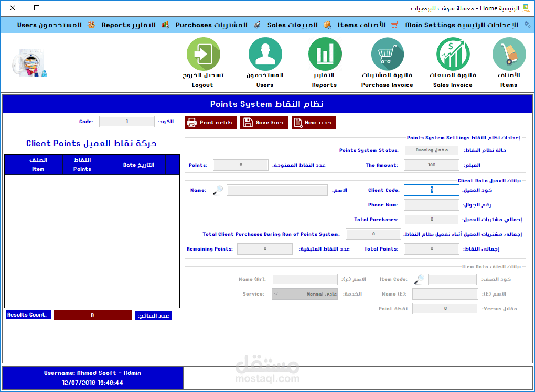
Task: Click the Phone Num field
Action: 432,205
